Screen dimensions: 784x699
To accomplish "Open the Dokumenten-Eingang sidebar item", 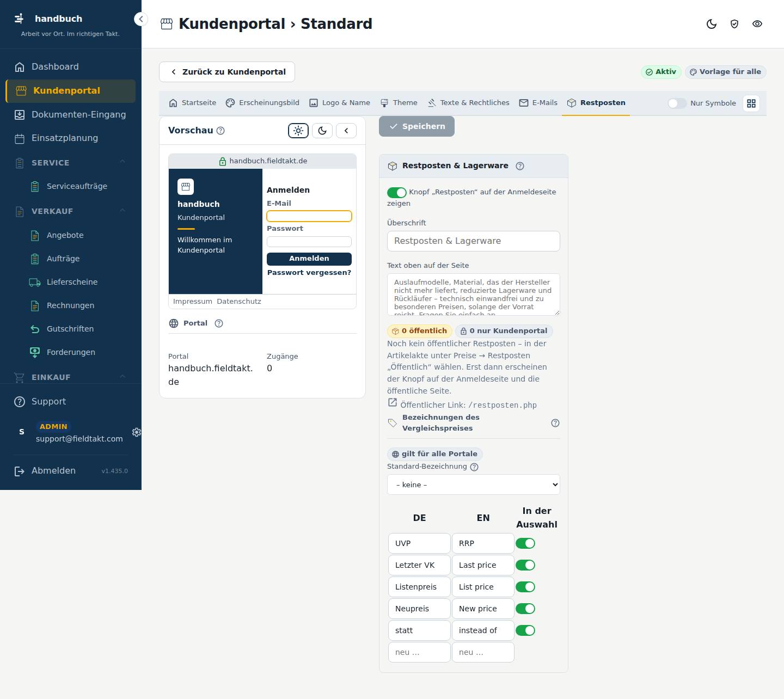I will coord(71,115).
